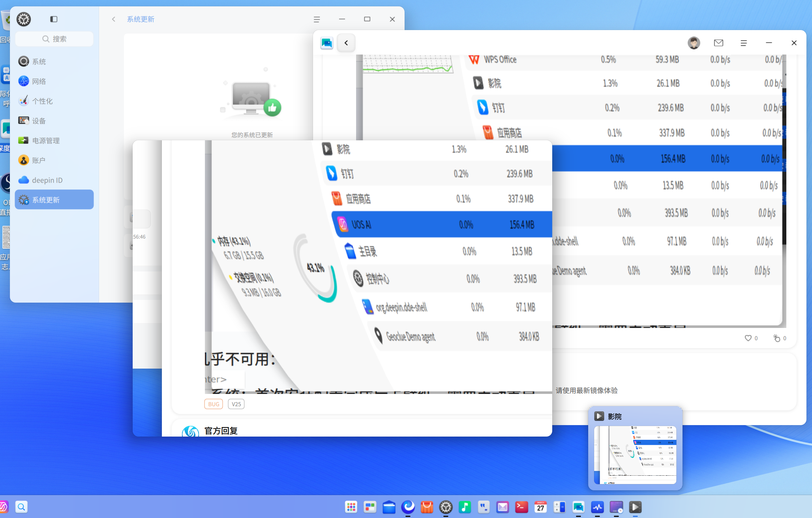
Task: Go back using Control Center chevron
Action: (113, 19)
